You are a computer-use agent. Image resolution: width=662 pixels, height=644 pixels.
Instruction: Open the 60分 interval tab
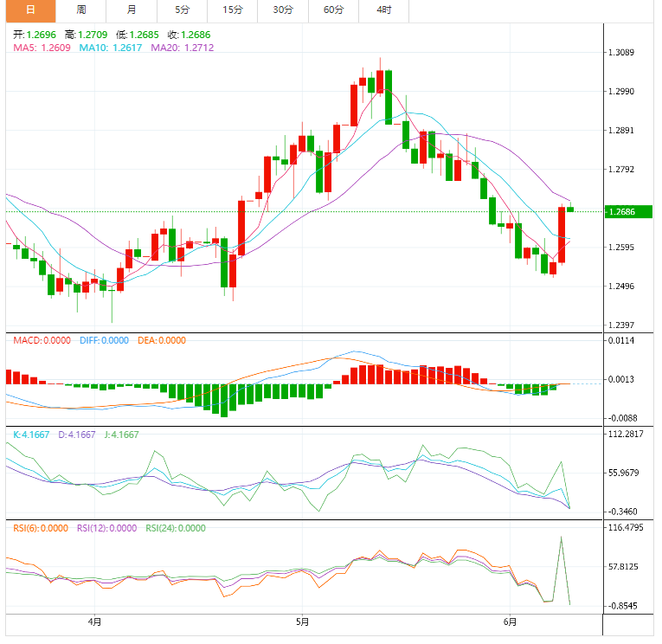[333, 10]
